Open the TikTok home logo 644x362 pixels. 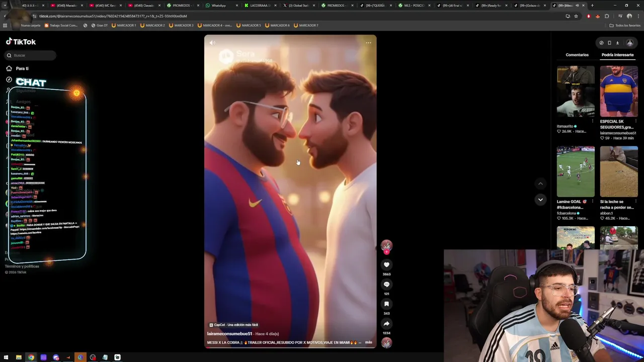21,42
